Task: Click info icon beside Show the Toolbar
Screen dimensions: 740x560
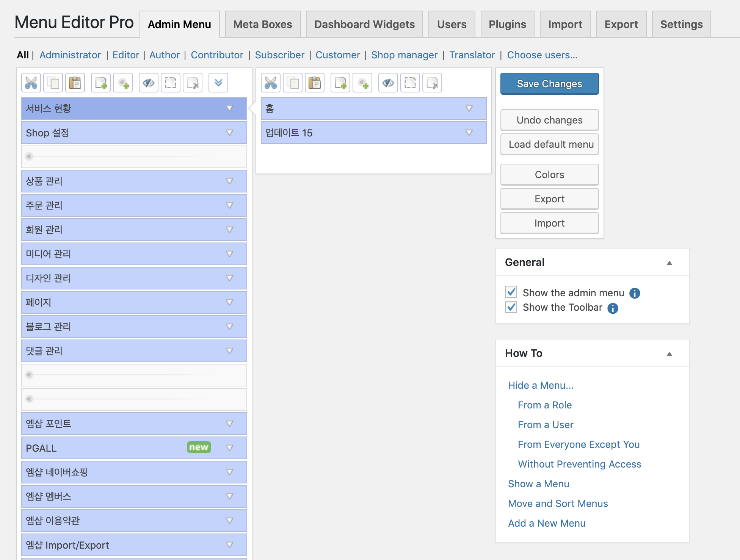Action: click(x=613, y=308)
